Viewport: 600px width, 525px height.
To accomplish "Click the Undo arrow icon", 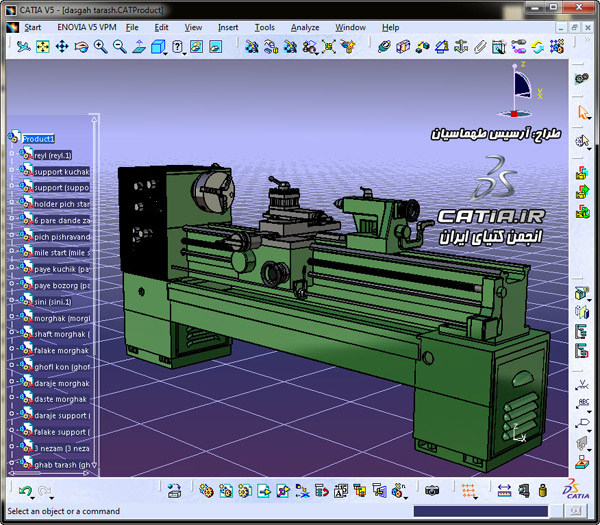I will tap(25, 490).
